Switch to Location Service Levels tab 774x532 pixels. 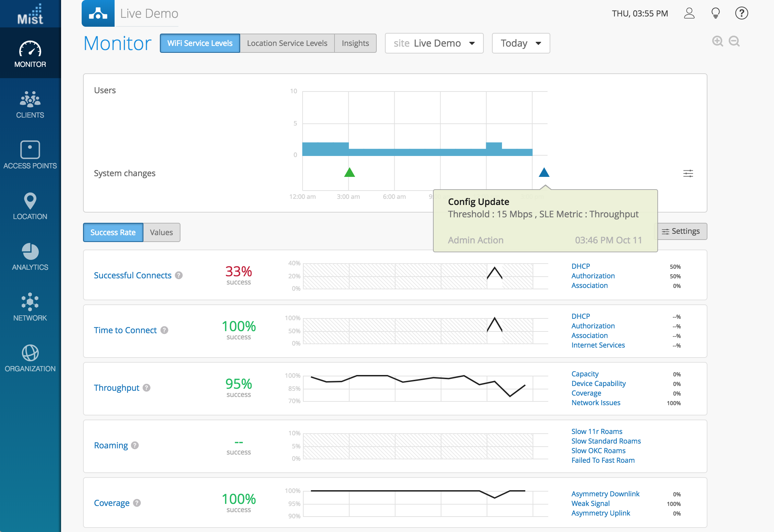(287, 43)
